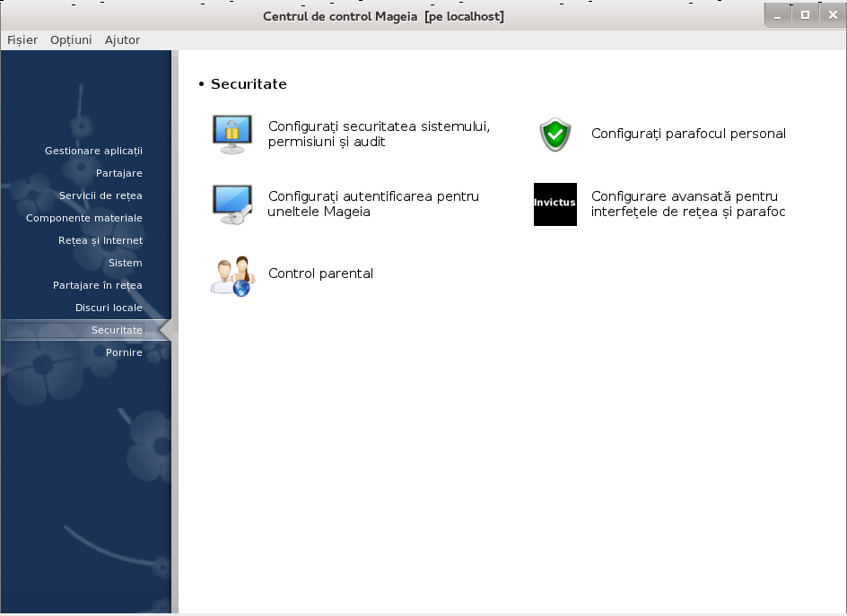
Task: Go to Servicii de rețea category
Action: (x=100, y=195)
